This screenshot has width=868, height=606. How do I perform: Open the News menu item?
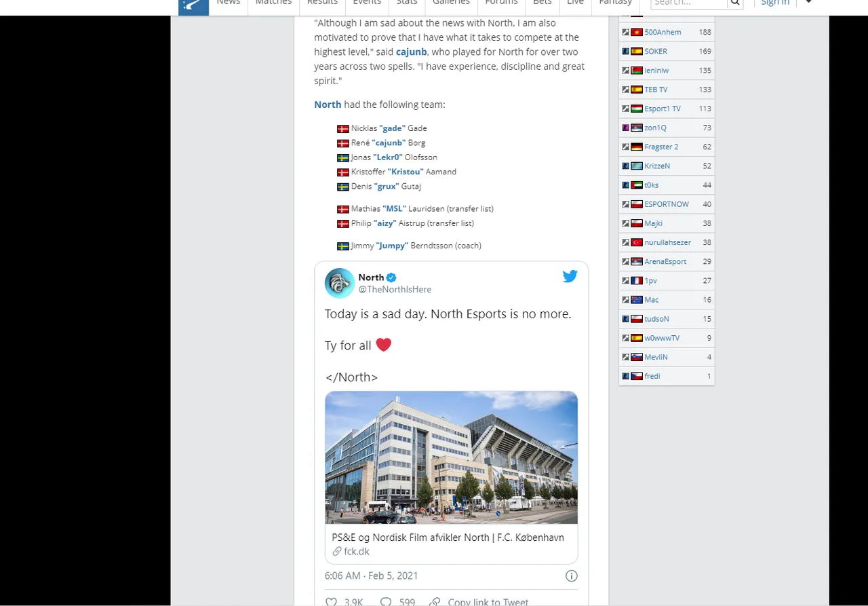tap(229, 3)
